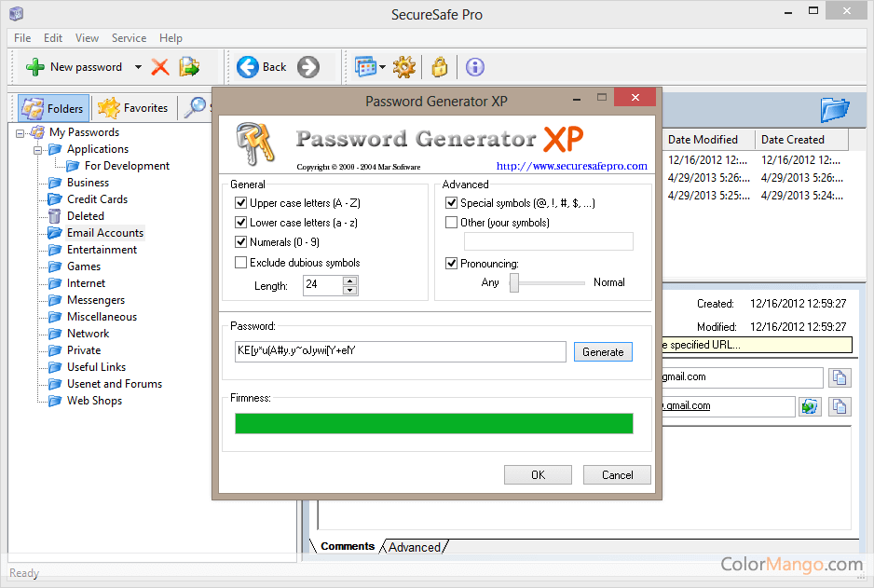Open the view layout dropdown on toolbar
This screenshot has height=588, width=874.
click(x=380, y=66)
